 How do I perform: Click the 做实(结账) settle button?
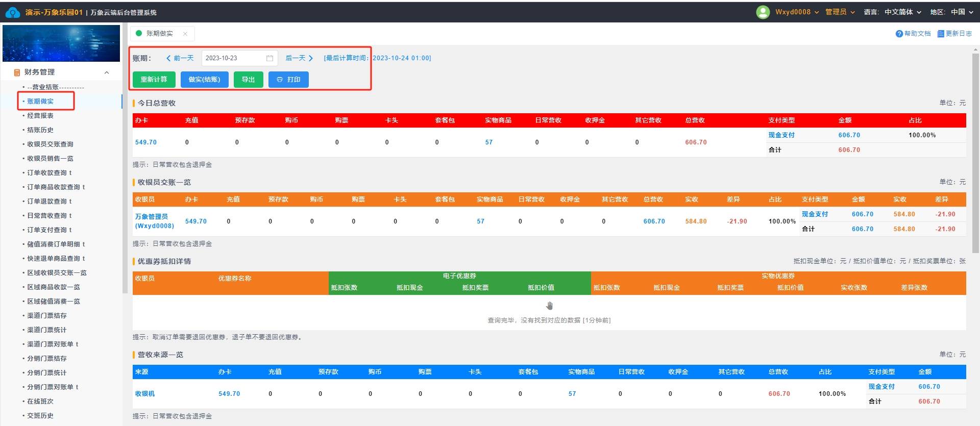click(204, 80)
